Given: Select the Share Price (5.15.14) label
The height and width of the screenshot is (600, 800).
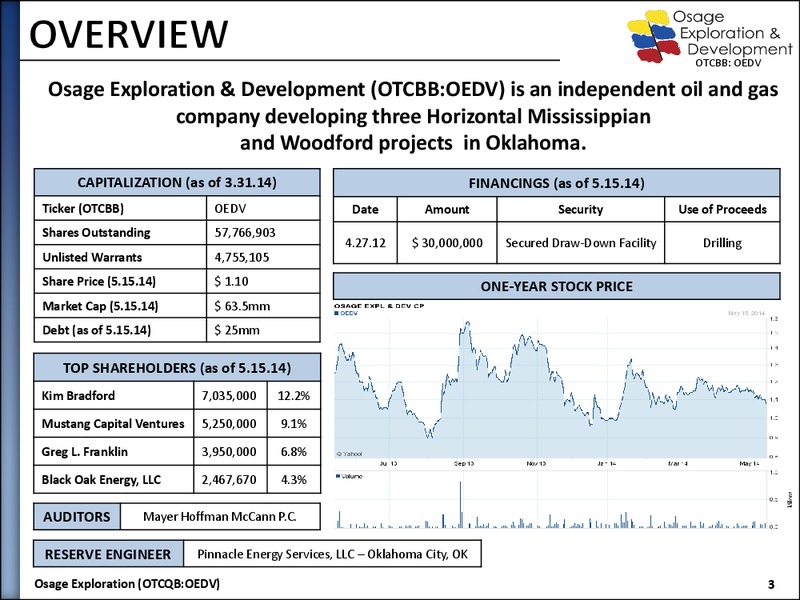Looking at the screenshot, I should click(98, 282).
